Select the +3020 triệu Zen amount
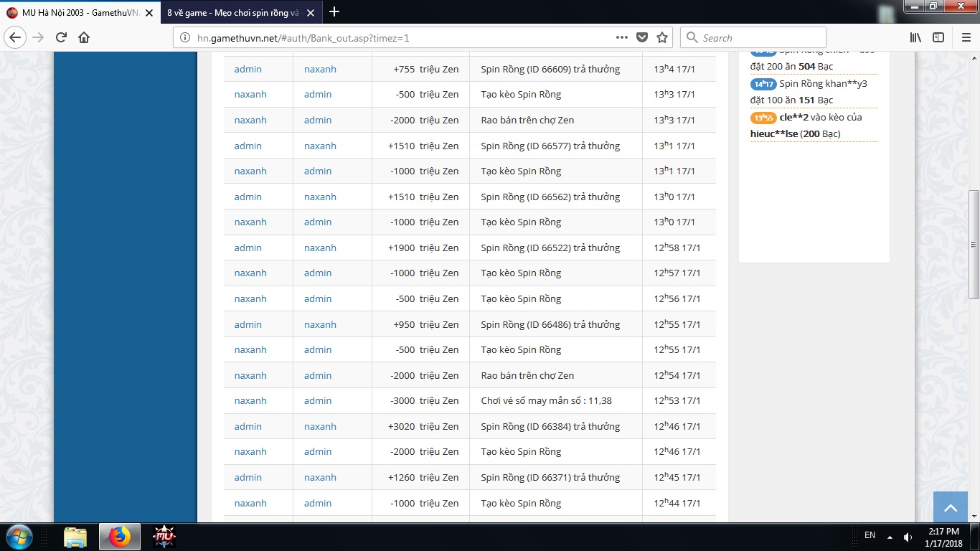 click(x=423, y=426)
